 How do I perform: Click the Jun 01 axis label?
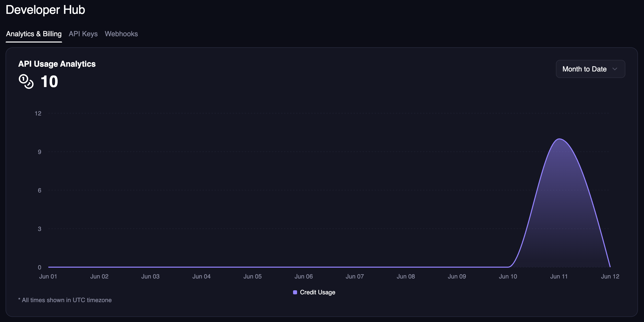pos(48,276)
